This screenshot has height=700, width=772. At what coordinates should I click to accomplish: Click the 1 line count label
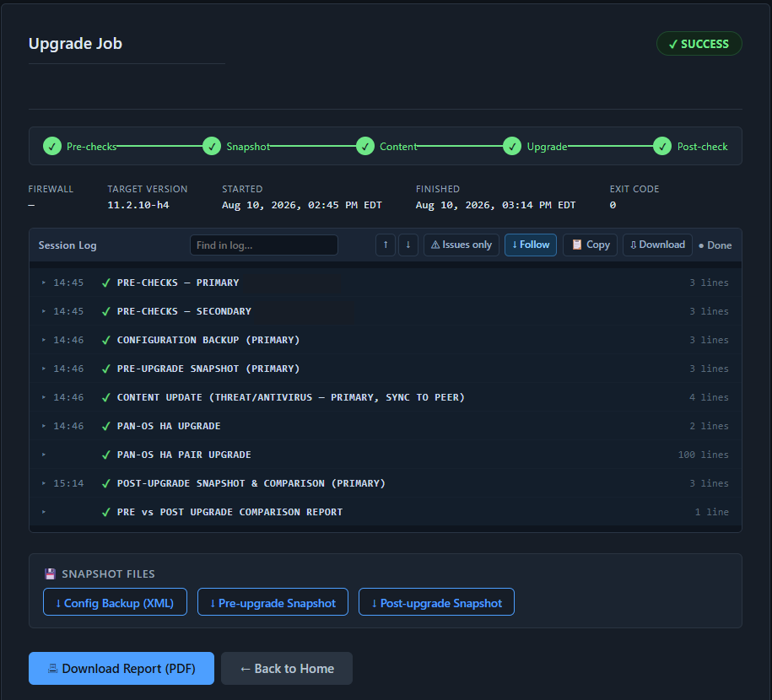[x=712, y=512]
